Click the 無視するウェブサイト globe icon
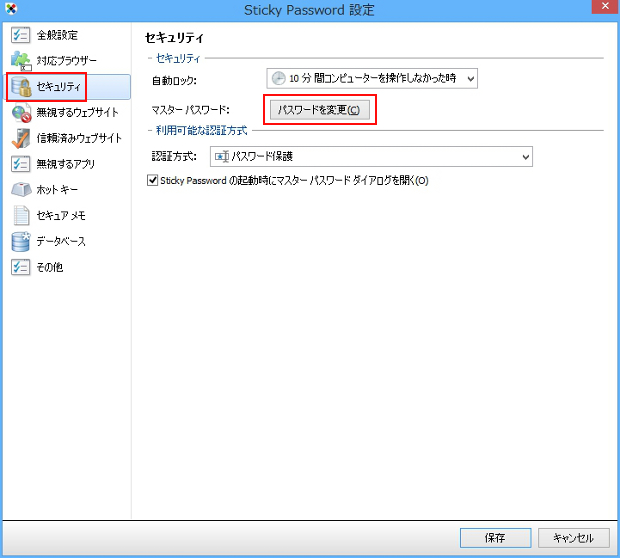The image size is (620, 558). (x=21, y=113)
